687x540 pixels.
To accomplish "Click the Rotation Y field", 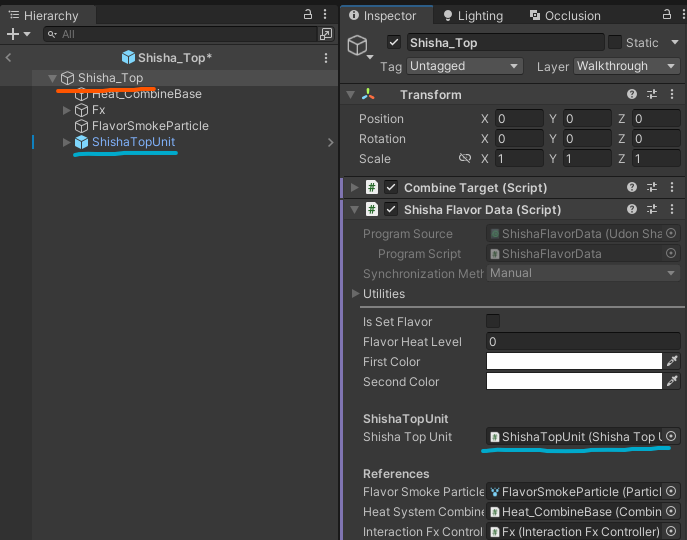I will (x=587, y=139).
